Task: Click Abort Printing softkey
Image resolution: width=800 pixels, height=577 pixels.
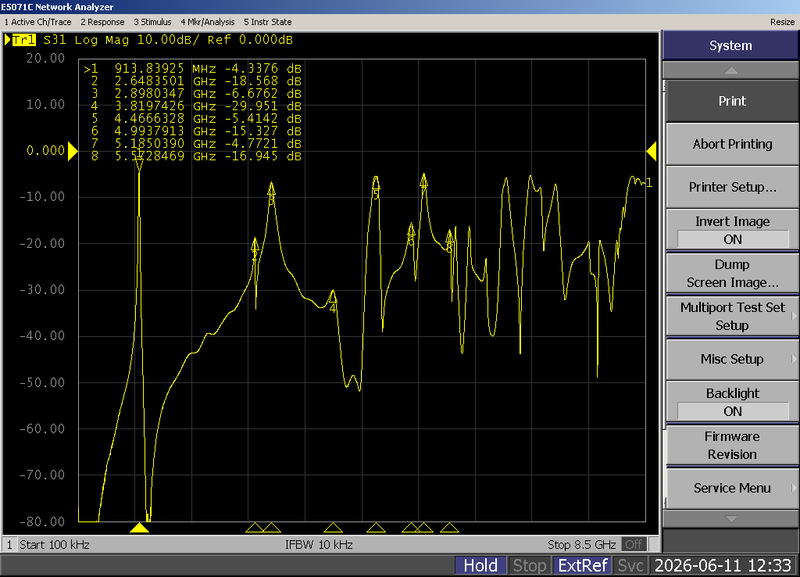Action: click(x=732, y=144)
